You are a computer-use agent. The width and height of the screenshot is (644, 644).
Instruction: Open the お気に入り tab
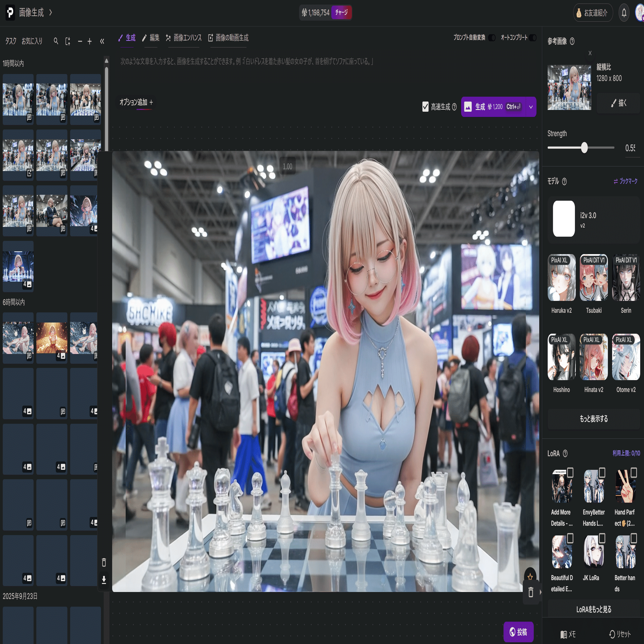pyautogui.click(x=32, y=41)
